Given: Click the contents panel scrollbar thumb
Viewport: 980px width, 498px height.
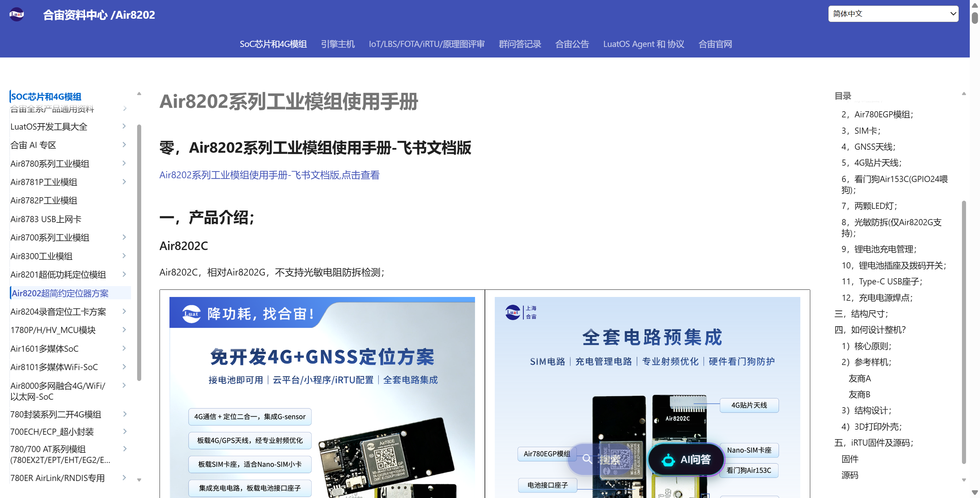Looking at the screenshot, I should point(964,332).
